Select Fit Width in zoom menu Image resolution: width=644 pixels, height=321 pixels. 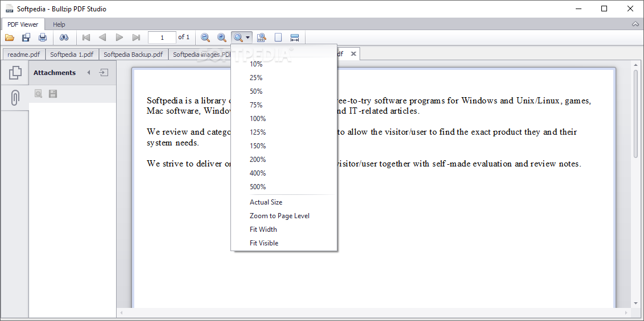click(x=284, y=229)
